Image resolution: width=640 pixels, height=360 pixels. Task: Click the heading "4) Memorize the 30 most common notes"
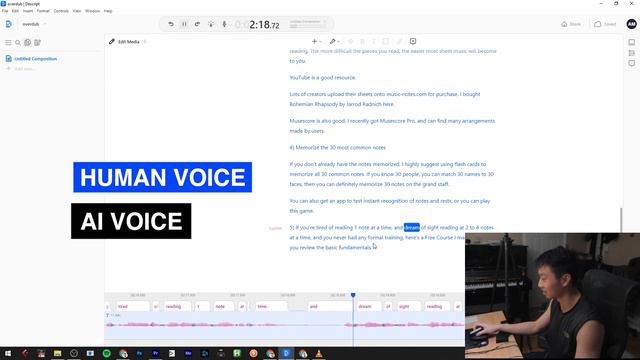(338, 147)
